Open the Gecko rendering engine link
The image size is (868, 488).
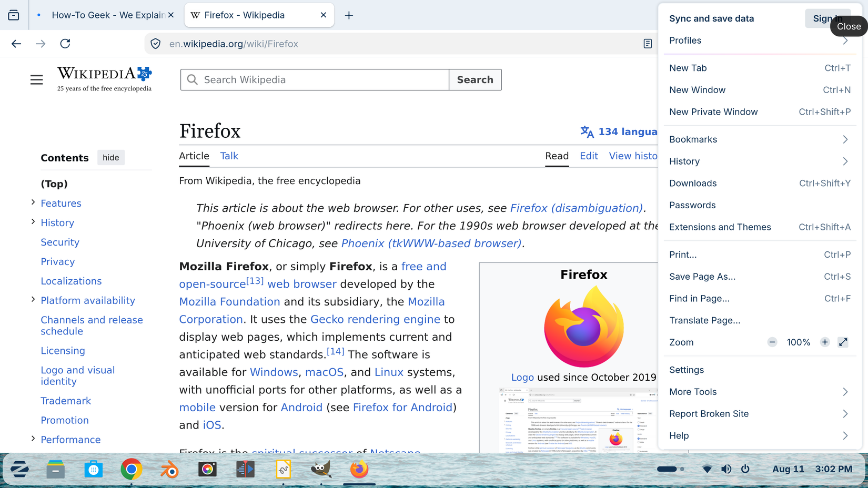click(375, 319)
